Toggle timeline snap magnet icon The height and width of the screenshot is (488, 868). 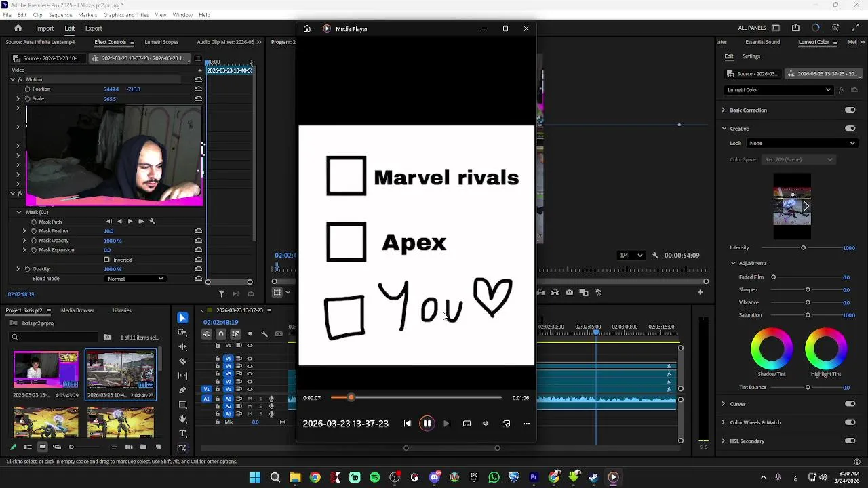[x=221, y=333]
